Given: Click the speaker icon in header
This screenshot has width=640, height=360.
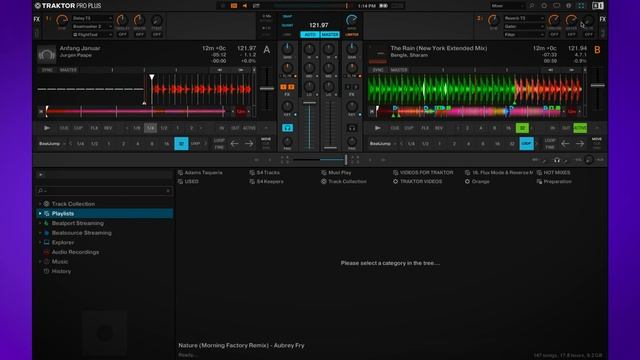Looking at the screenshot, I should pyautogui.click(x=245, y=6).
